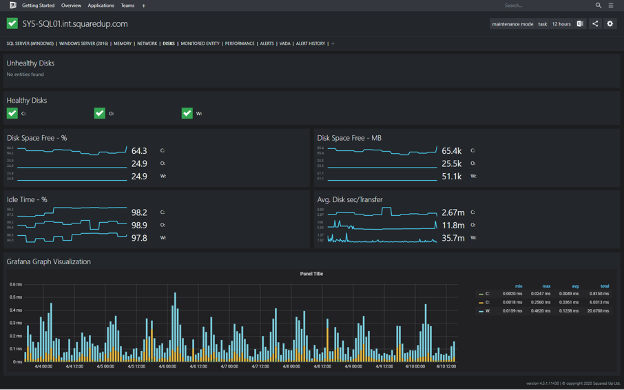Open the hamburger menu icon

(x=611, y=5)
